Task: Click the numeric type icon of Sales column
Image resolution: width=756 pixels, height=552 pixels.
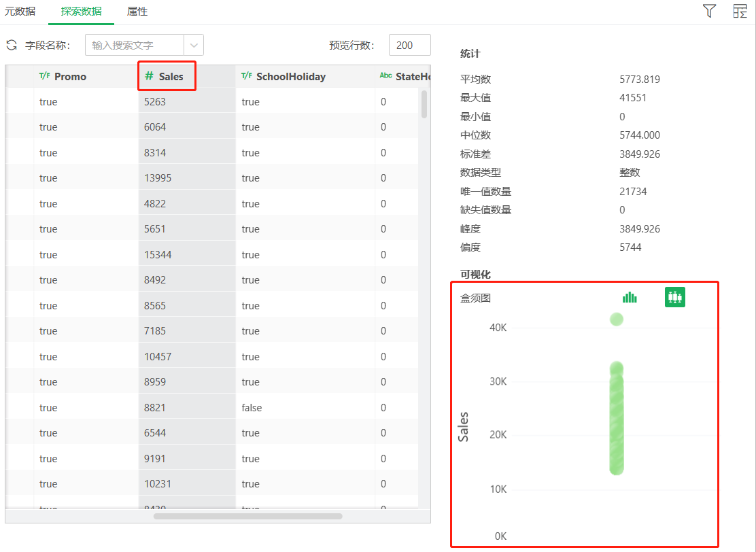Action: click(x=149, y=76)
